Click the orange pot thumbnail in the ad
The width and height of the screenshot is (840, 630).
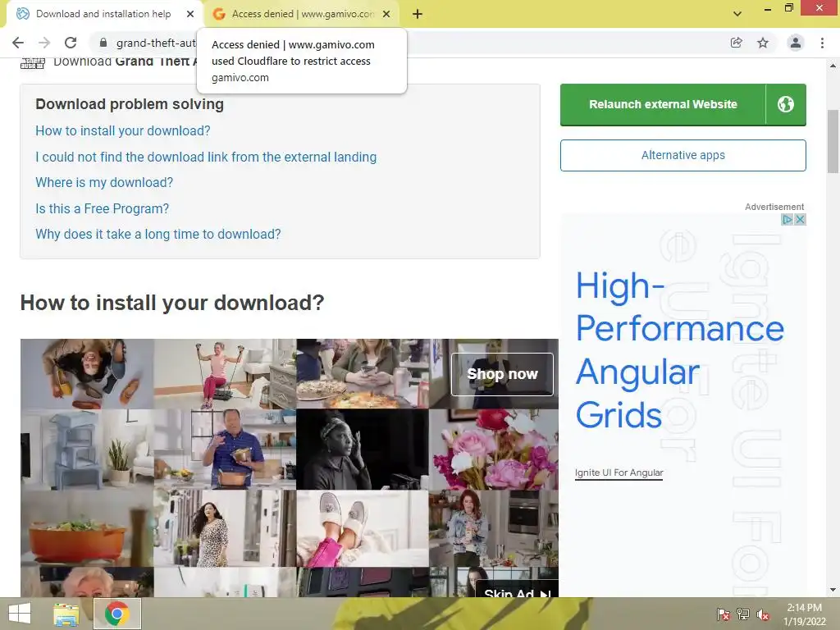click(x=87, y=528)
